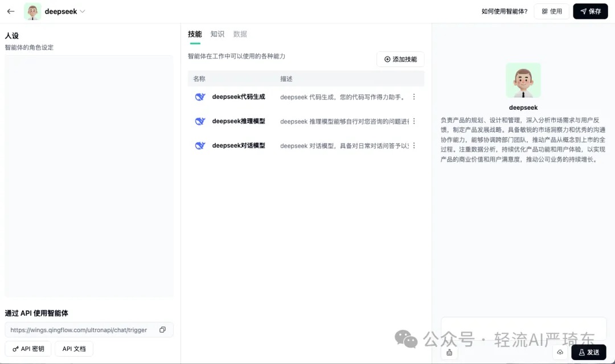
Task: Click the 描述 column header
Action: pos(286,78)
